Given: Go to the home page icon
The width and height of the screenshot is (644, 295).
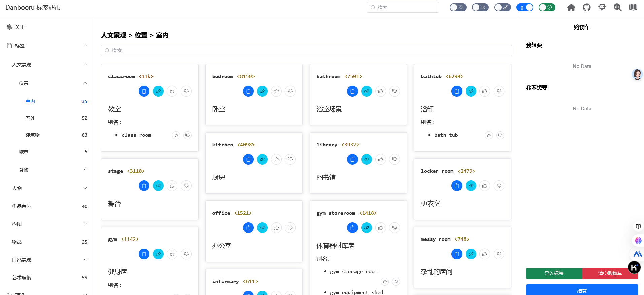Looking at the screenshot, I should [571, 7].
